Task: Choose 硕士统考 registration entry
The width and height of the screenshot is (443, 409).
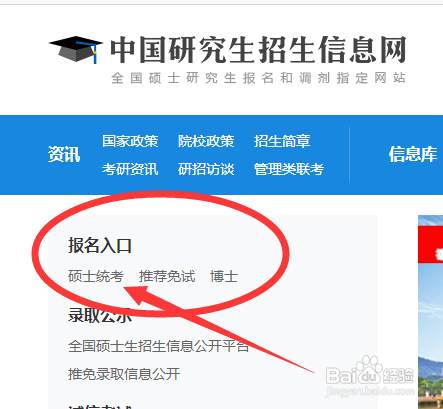Action: 96,276
